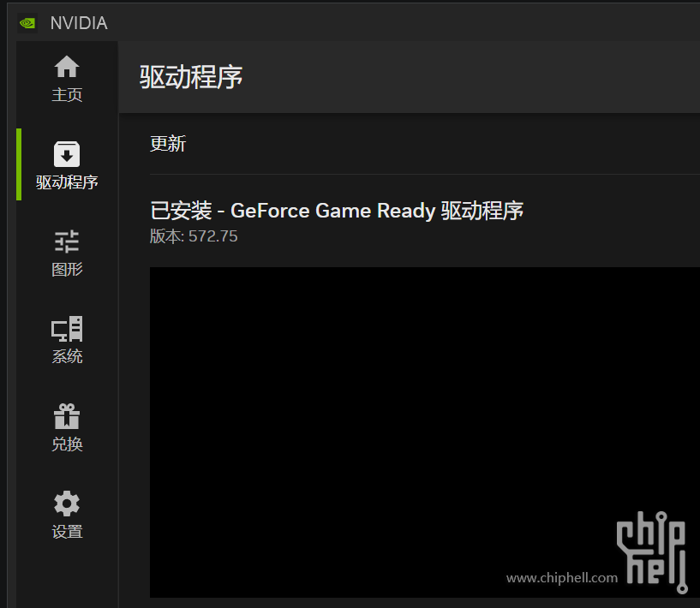Screen dimensions: 700x608
Task: Click the 更新 updates section heading
Action: [x=168, y=144]
